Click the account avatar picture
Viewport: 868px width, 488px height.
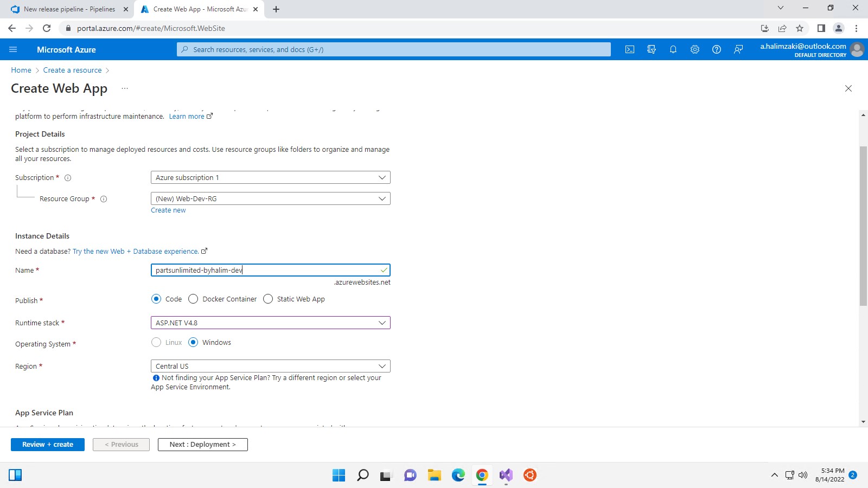857,49
